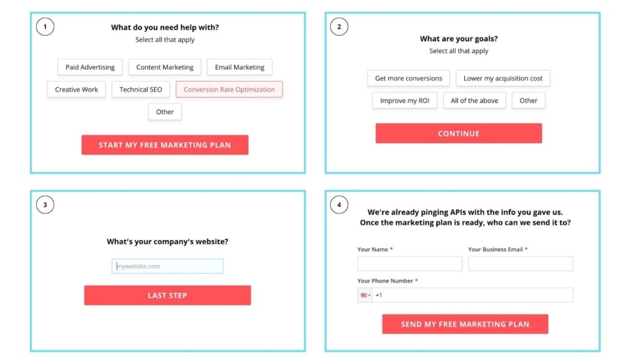Screen dimensions: 624x364
Task: Select the Creative Work option
Action: [76, 89]
